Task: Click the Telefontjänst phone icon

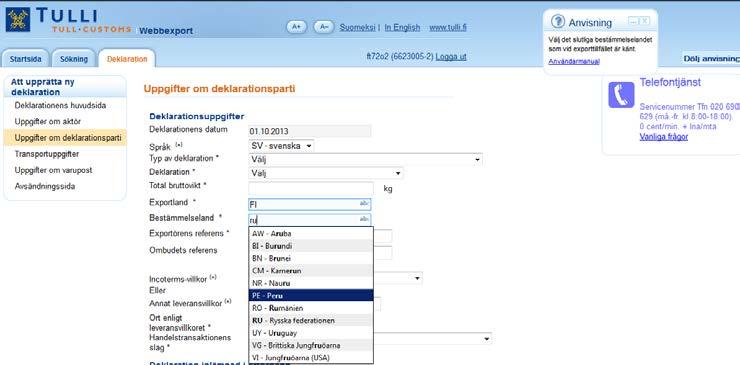Action: click(621, 94)
